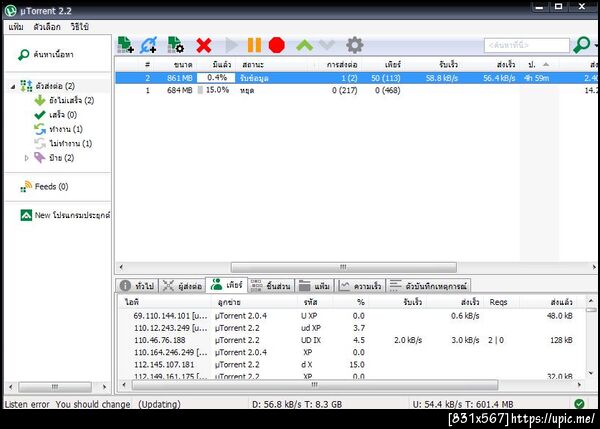The width and height of the screenshot is (600, 429).
Task: Stop the torrent with red stop icon
Action: pos(277,45)
